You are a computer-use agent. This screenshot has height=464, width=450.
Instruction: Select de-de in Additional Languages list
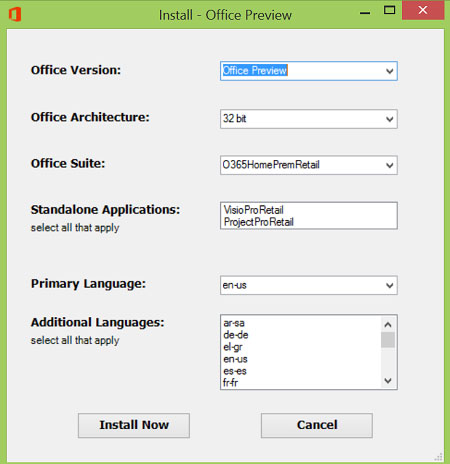click(x=236, y=335)
